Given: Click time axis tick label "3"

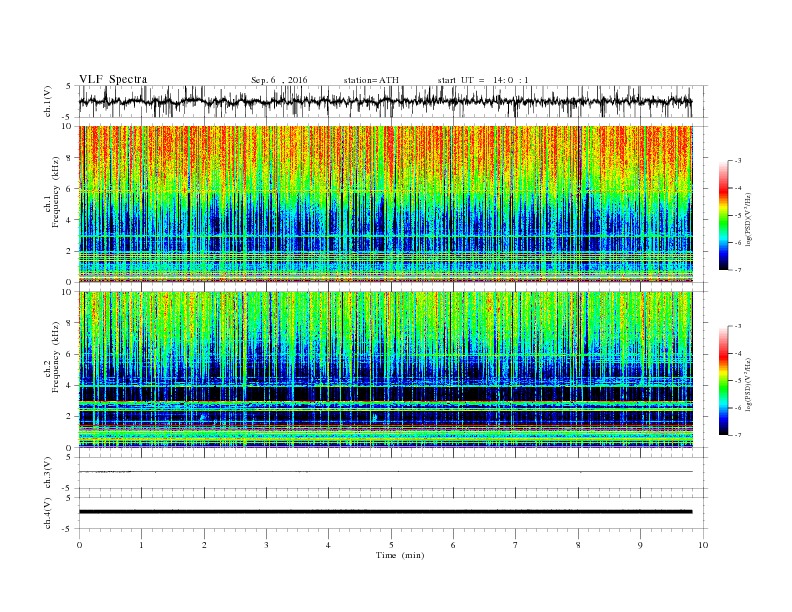Looking at the screenshot, I should point(266,545).
